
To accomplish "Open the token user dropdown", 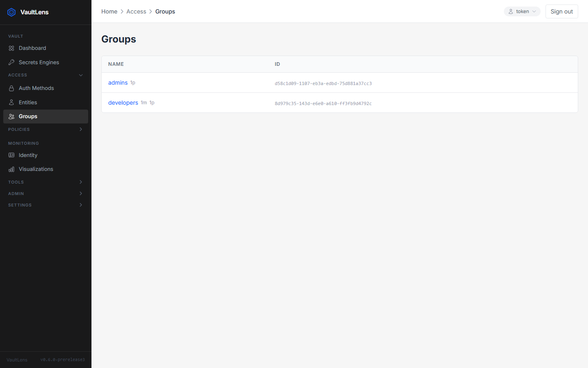I will (522, 11).
